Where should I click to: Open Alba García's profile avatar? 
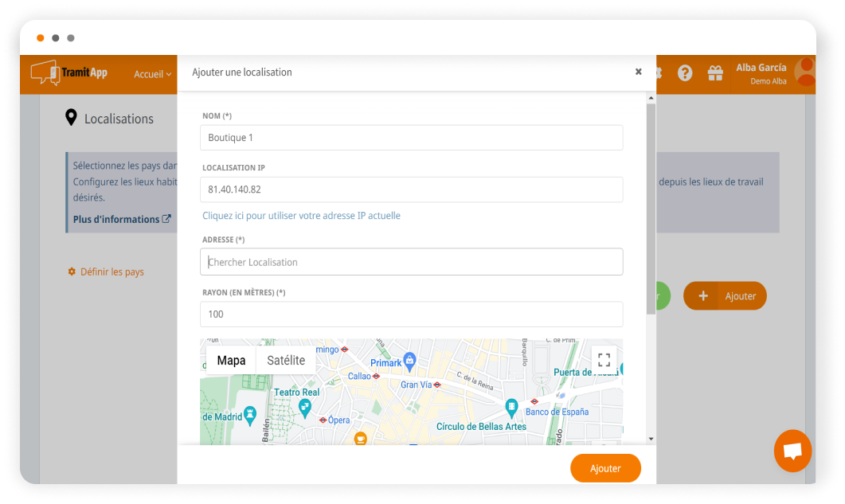pyautogui.click(x=805, y=72)
